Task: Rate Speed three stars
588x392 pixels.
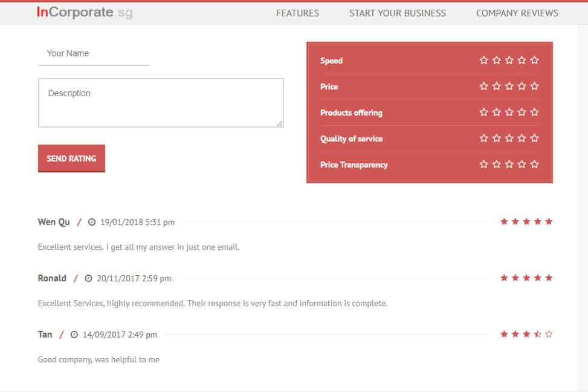Action: pyautogui.click(x=509, y=60)
